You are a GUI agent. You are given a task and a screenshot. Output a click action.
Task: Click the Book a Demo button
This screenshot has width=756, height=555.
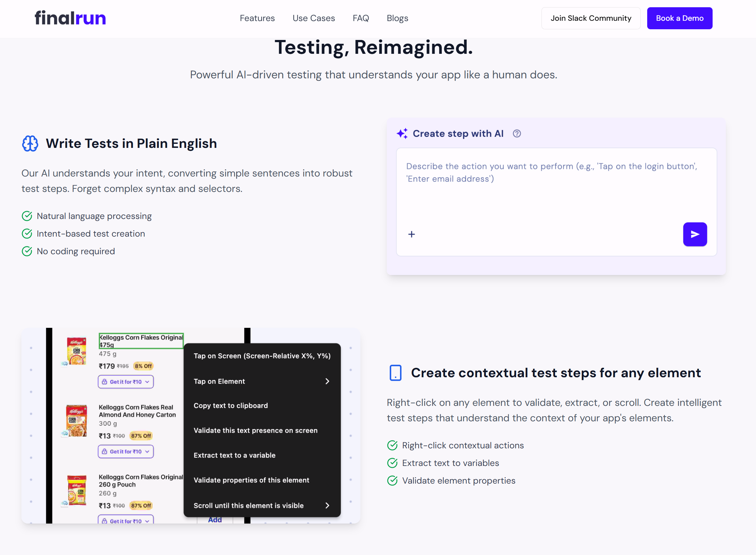pos(680,18)
